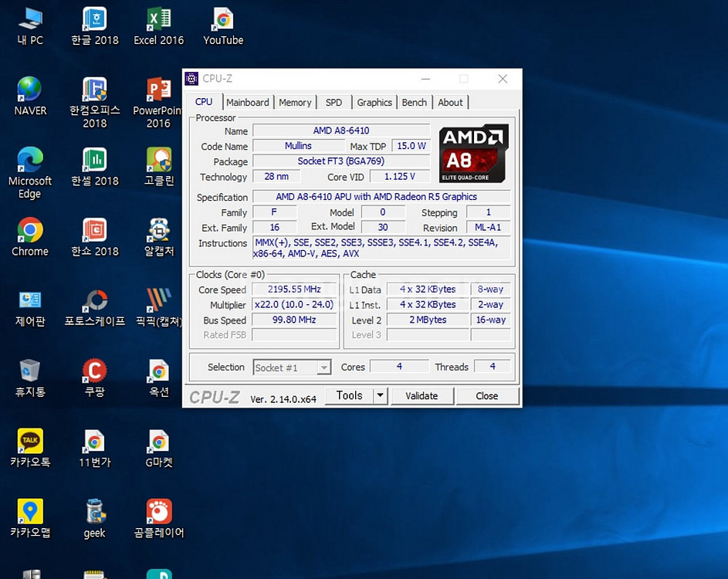Click the 99.80 MHz bus speed value
Screen dimensions: 728x579
pyautogui.click(x=294, y=320)
